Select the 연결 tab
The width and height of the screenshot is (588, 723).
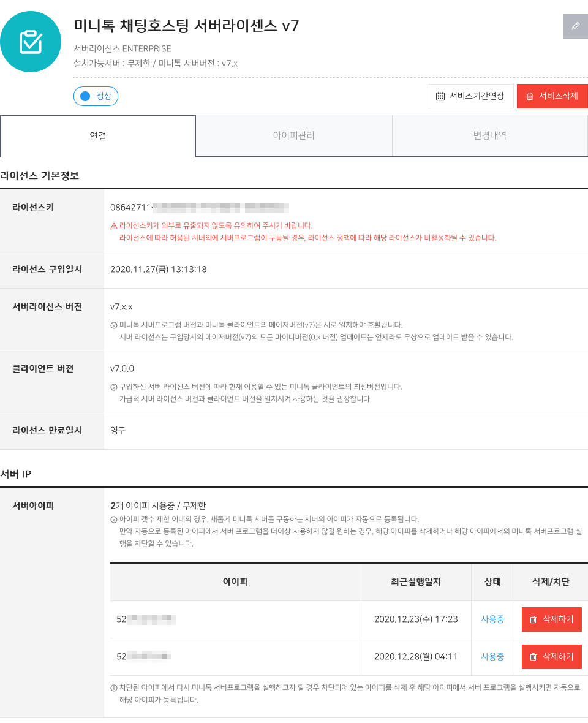click(x=97, y=136)
